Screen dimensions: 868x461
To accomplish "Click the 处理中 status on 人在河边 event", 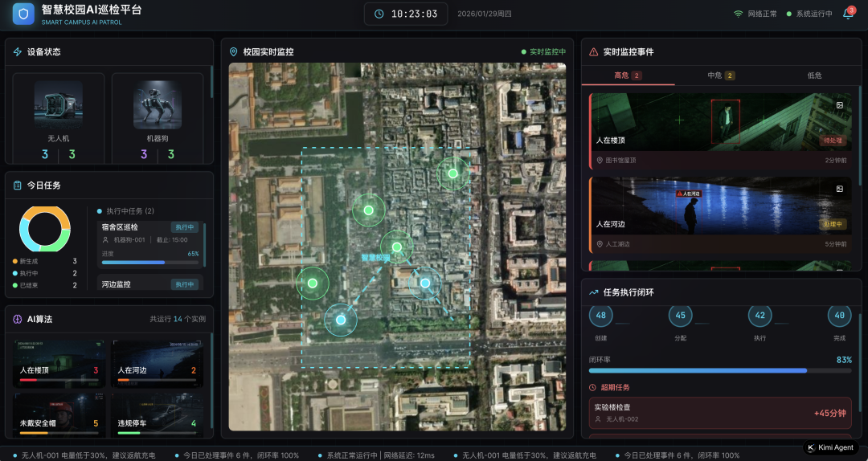I will click(833, 224).
